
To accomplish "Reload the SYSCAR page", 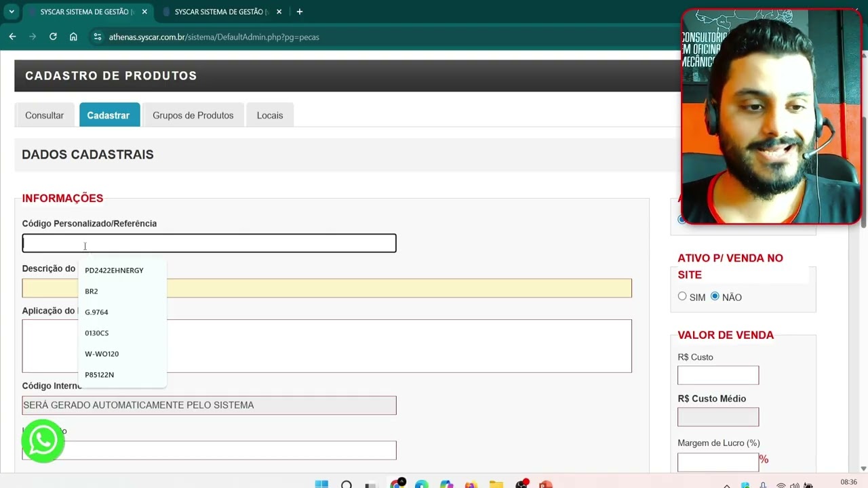I will click(53, 37).
